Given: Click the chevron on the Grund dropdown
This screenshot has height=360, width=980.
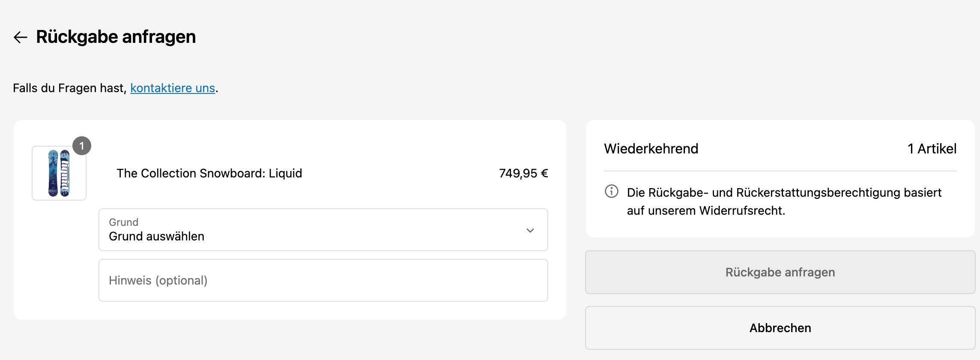Looking at the screenshot, I should click(531, 230).
